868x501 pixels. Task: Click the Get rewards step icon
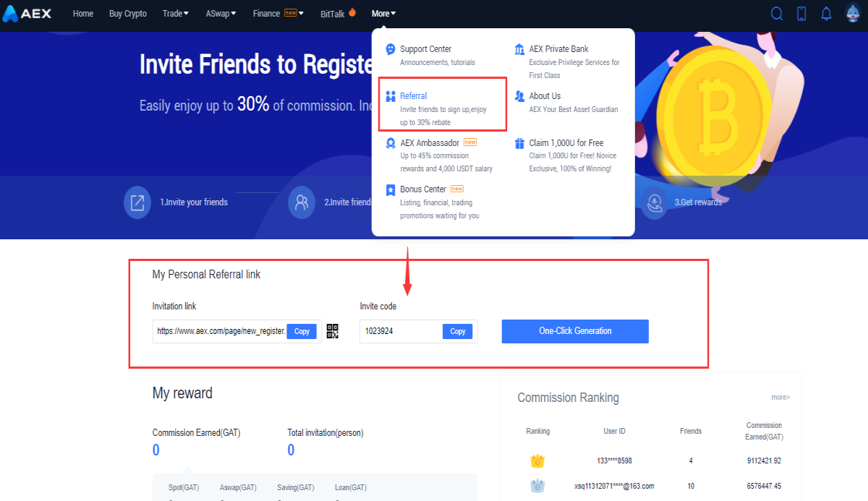(655, 202)
